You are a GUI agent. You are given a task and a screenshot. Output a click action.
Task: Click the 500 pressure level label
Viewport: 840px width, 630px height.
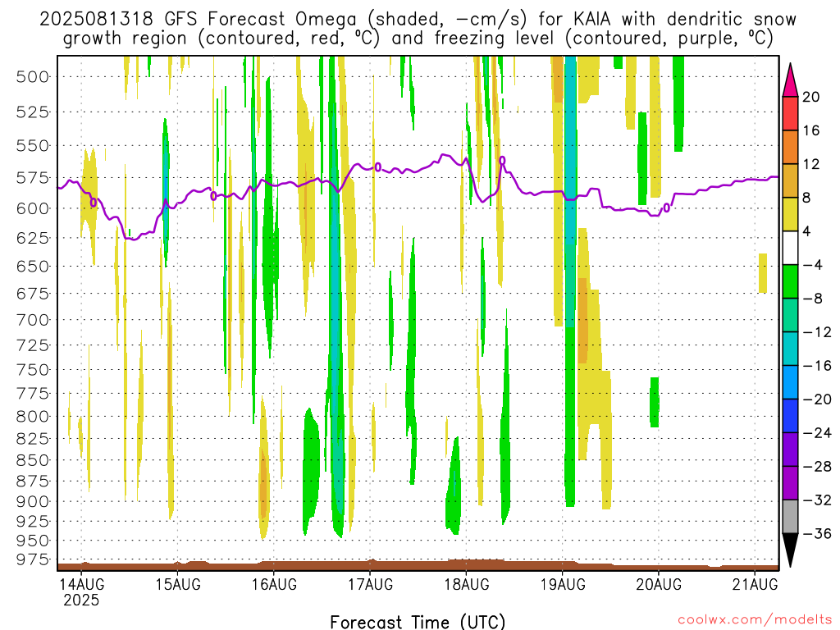click(x=32, y=76)
